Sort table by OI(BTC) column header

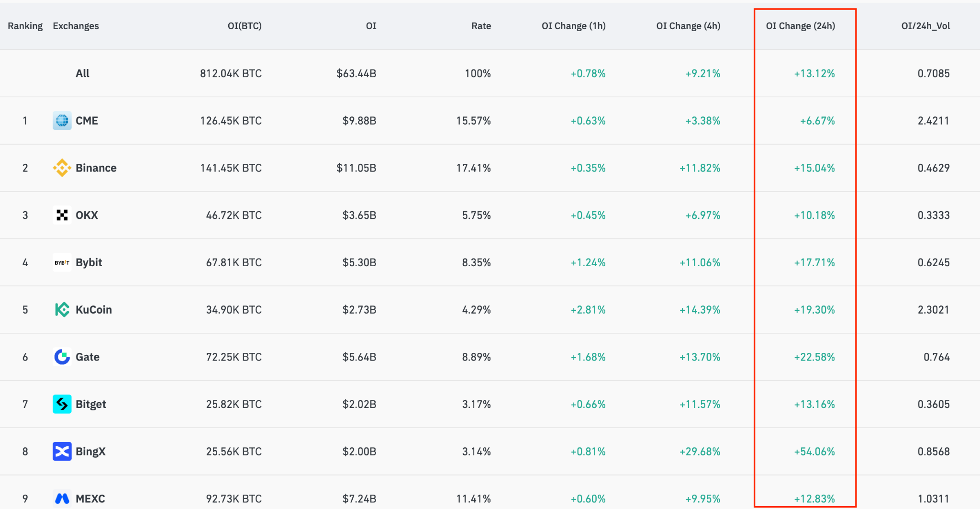(245, 26)
